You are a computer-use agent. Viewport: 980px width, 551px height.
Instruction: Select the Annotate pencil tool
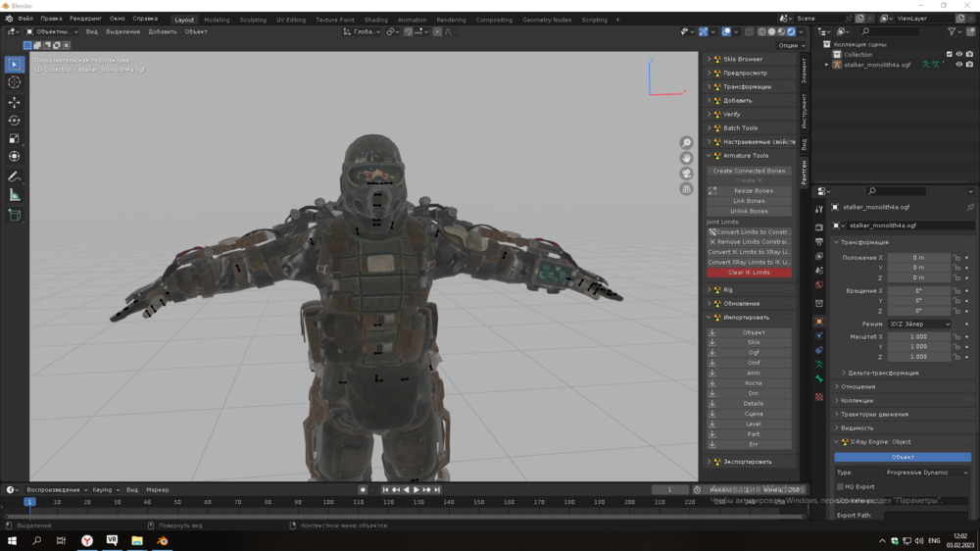(15, 176)
